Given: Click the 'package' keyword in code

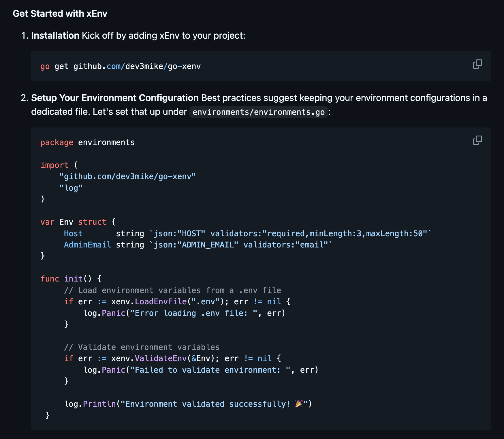Looking at the screenshot, I should point(57,142).
